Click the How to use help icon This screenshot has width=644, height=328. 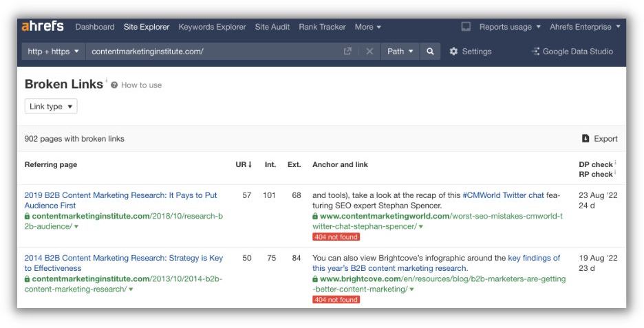click(x=114, y=85)
